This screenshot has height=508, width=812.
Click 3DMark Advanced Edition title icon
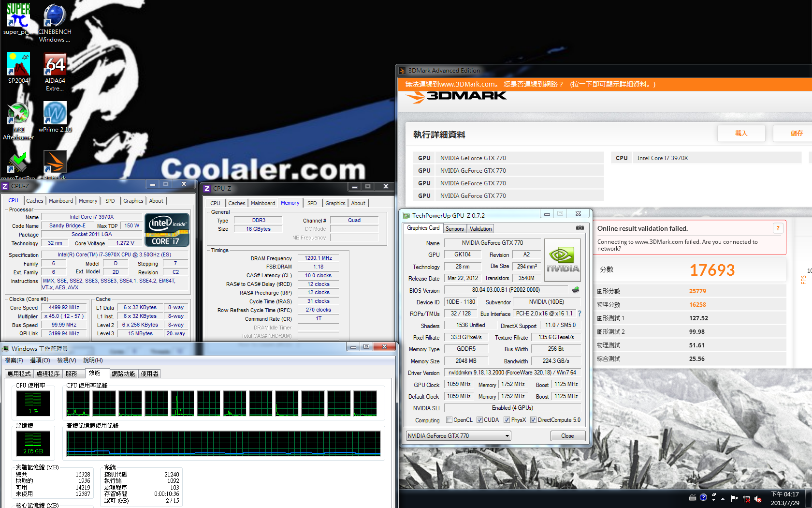[x=402, y=71]
